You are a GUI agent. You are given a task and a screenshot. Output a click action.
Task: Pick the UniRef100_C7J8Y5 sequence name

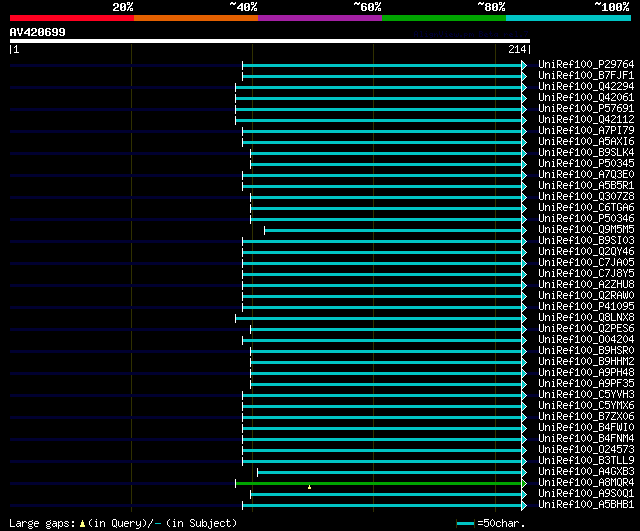coord(586,273)
